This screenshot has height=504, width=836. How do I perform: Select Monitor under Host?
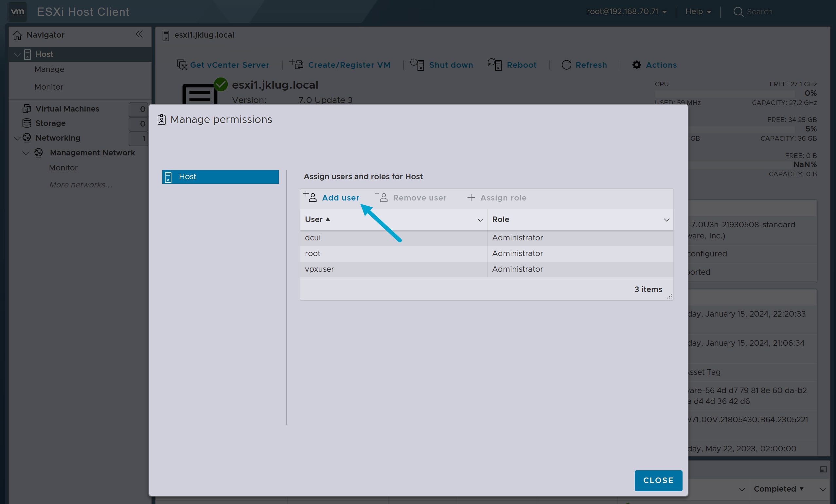click(49, 87)
